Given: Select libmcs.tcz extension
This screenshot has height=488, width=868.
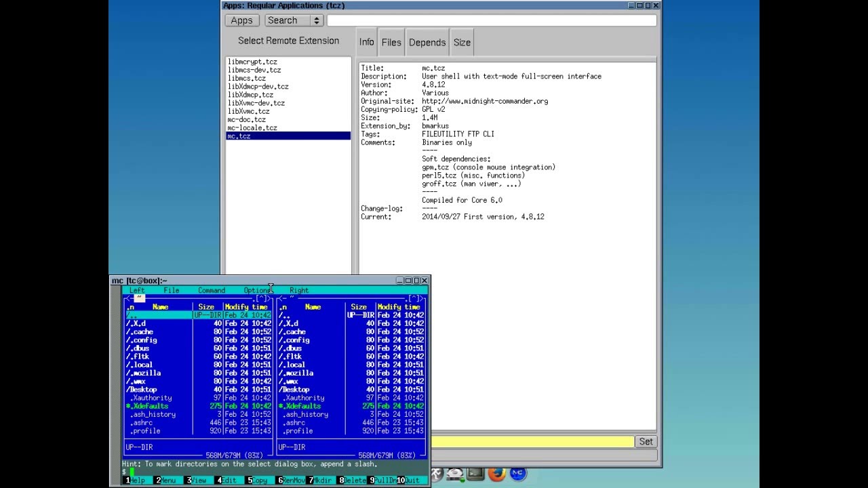Looking at the screenshot, I should pyautogui.click(x=288, y=78).
